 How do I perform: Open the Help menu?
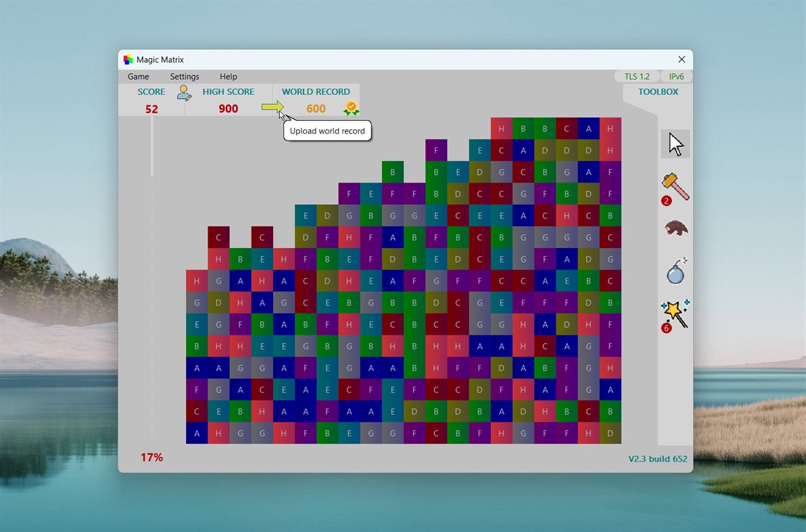click(x=228, y=76)
